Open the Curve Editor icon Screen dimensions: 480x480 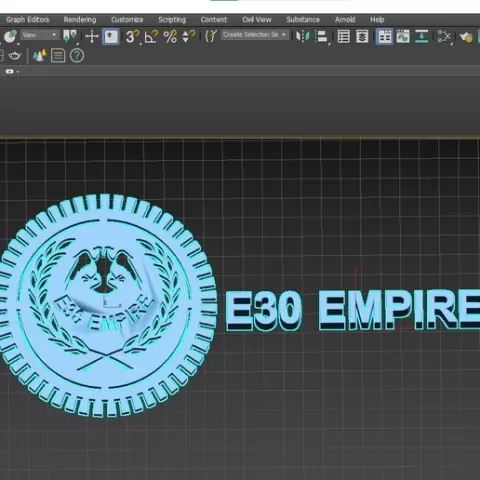tap(403, 36)
